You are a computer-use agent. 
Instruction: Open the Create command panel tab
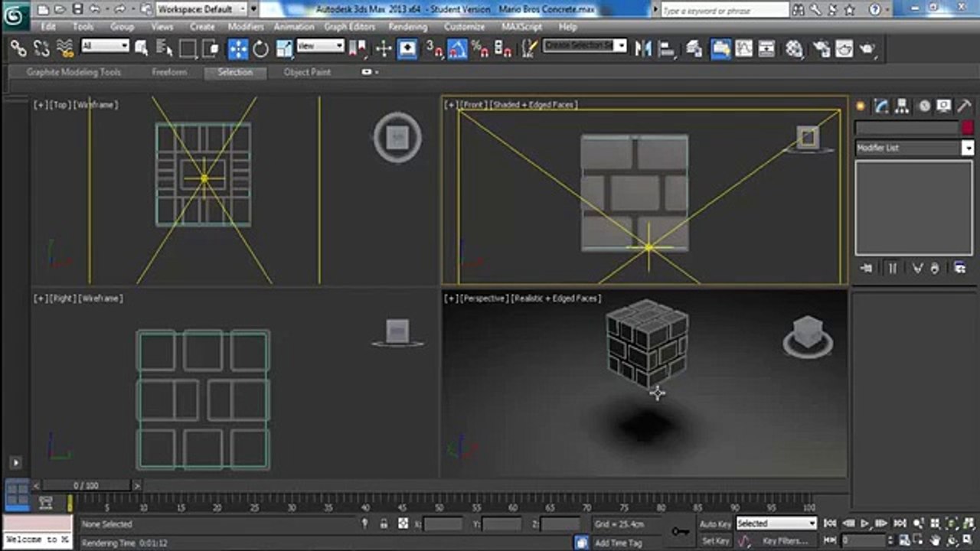click(x=861, y=106)
